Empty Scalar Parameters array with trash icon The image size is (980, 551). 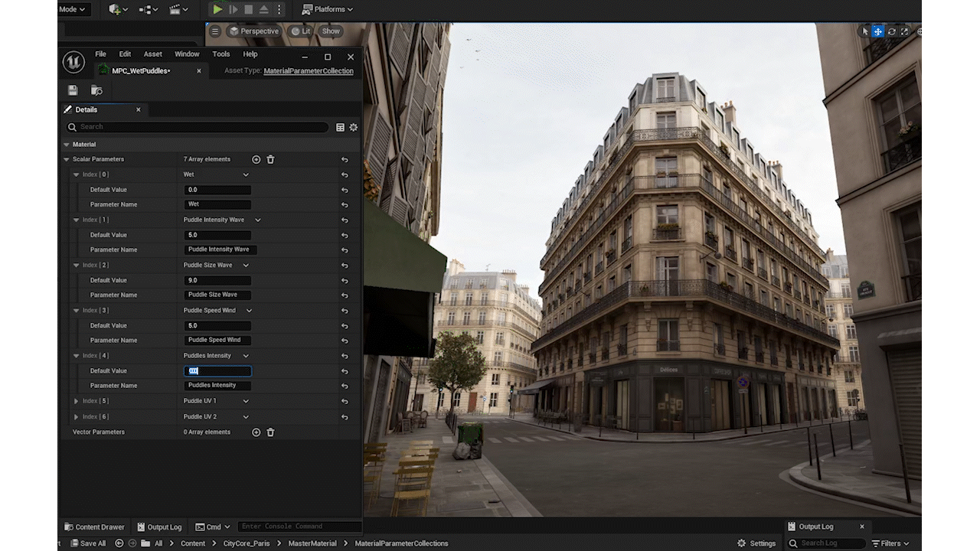click(x=270, y=159)
